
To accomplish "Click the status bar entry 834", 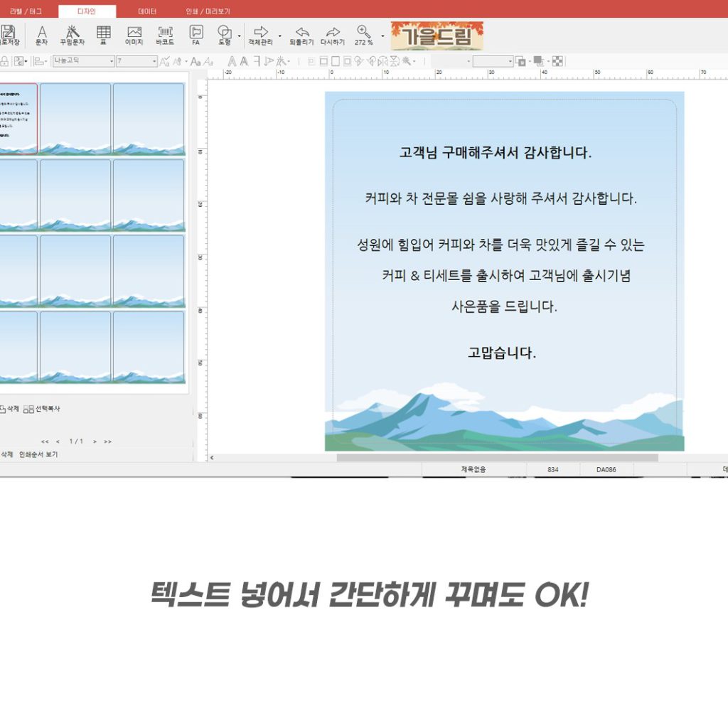I will [553, 469].
